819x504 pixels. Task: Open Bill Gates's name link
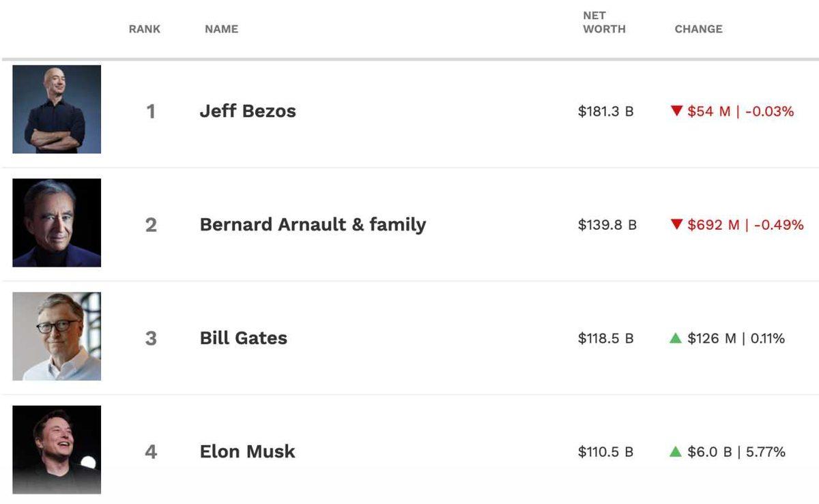[244, 337]
